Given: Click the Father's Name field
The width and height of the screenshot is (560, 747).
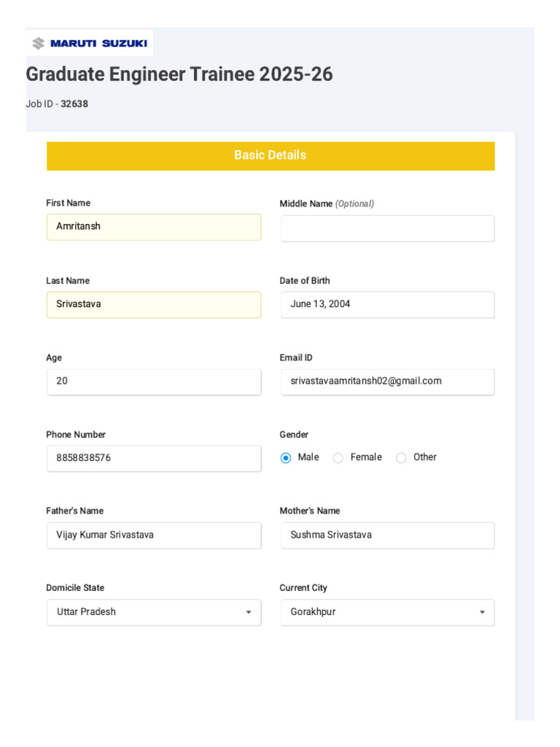Looking at the screenshot, I should click(154, 535).
